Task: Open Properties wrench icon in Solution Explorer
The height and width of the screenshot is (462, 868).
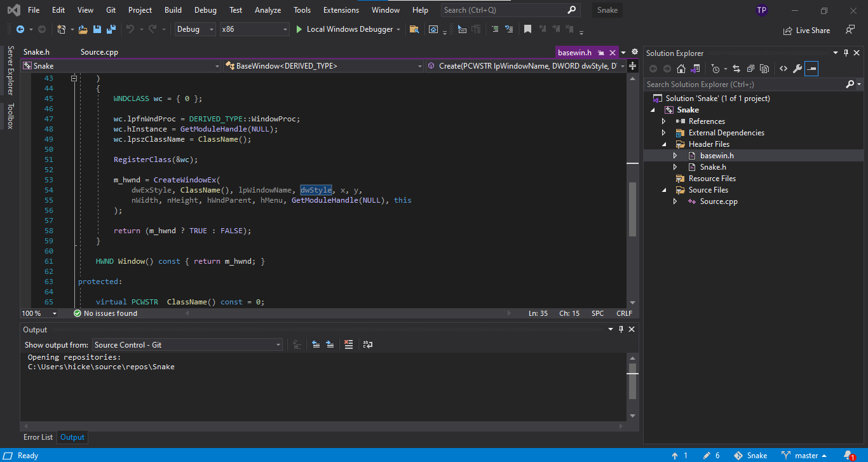Action: pos(797,69)
